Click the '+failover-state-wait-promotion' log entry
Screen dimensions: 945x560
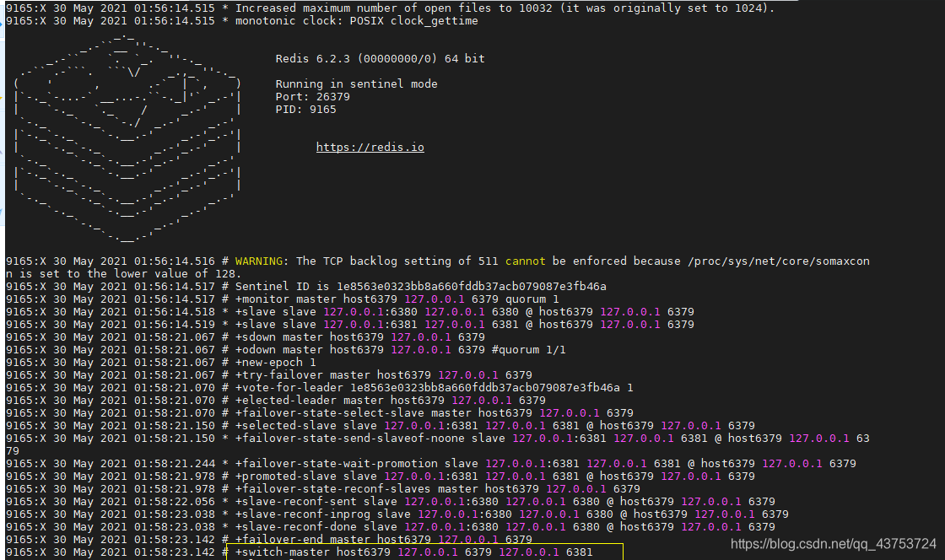(431, 464)
